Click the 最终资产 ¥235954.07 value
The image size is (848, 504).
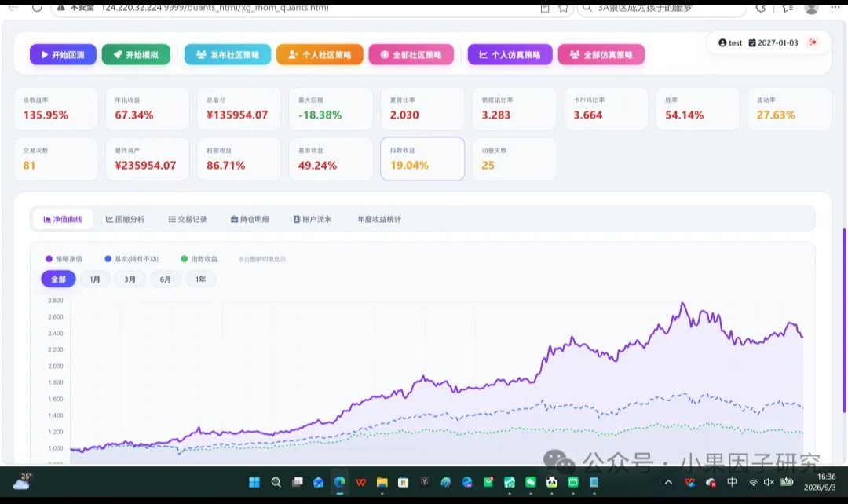pos(145,166)
